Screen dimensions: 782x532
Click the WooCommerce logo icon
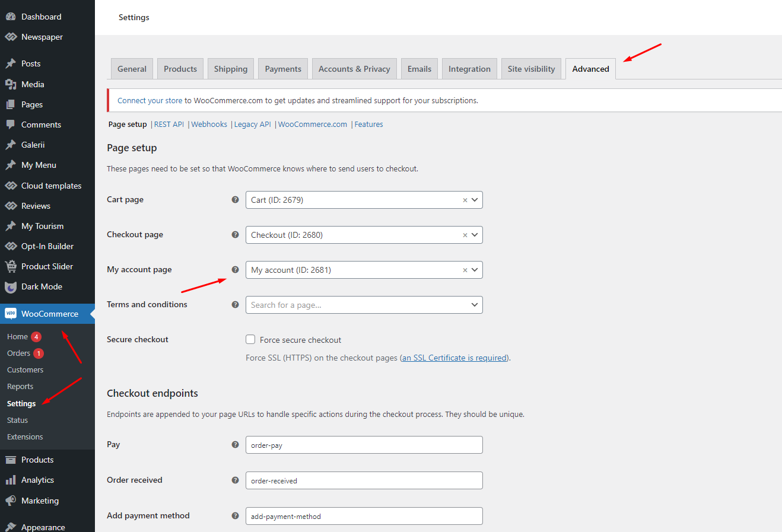11,314
